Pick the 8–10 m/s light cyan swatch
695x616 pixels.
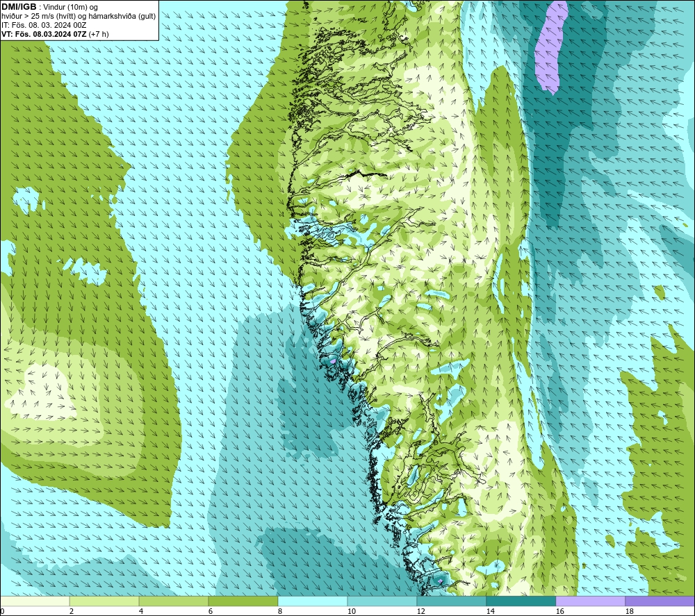(x=313, y=601)
